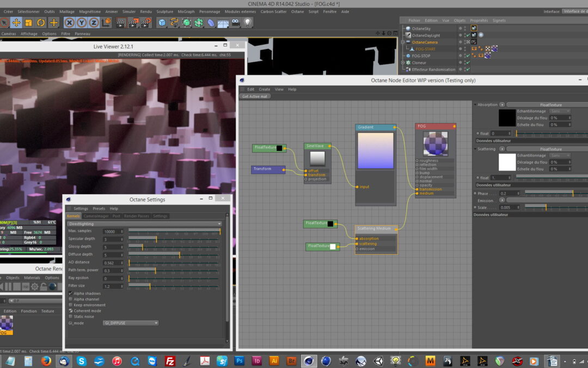Click the Camera object icon
The height and width of the screenshot is (368, 588).
pyautogui.click(x=235, y=22)
